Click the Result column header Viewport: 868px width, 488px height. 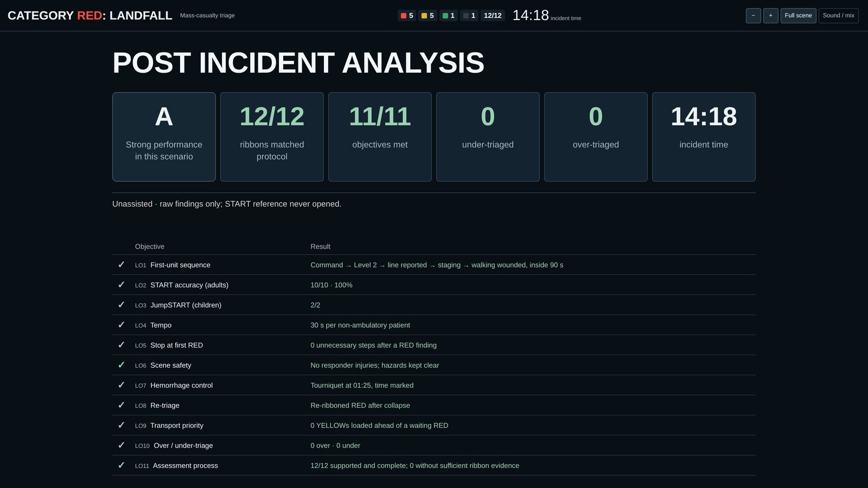320,246
